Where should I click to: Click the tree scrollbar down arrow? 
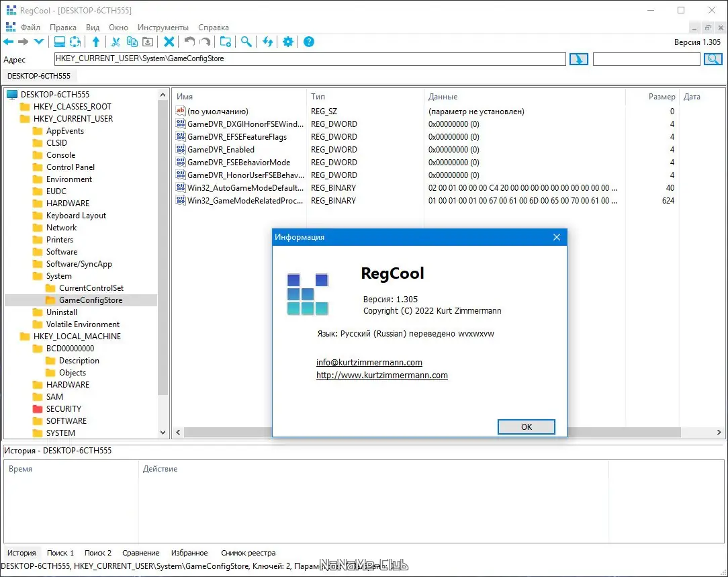163,432
